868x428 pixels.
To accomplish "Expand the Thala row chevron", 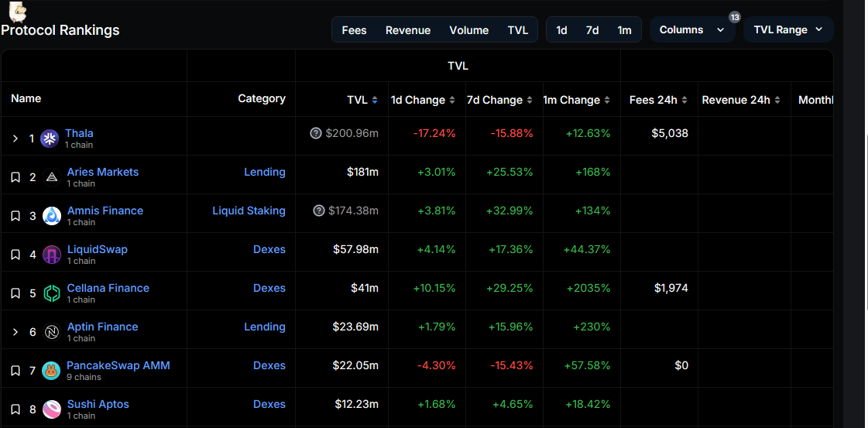I will coord(15,139).
